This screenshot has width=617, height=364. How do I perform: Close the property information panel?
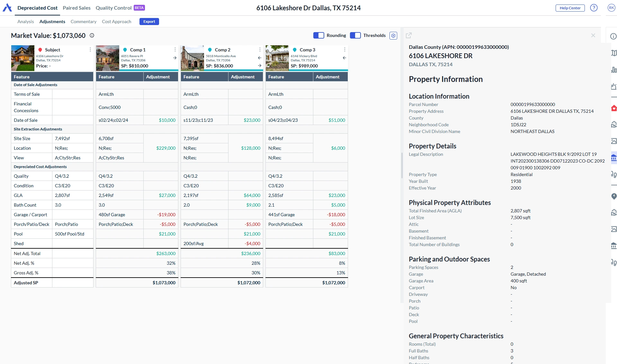(593, 36)
